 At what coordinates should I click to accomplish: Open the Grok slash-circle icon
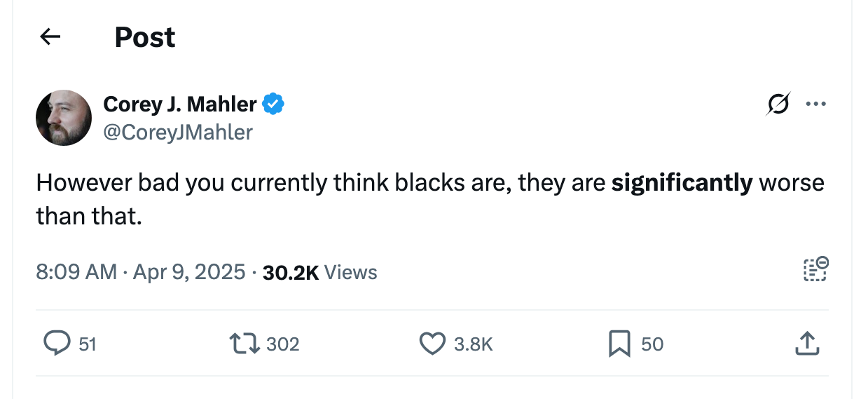(778, 104)
